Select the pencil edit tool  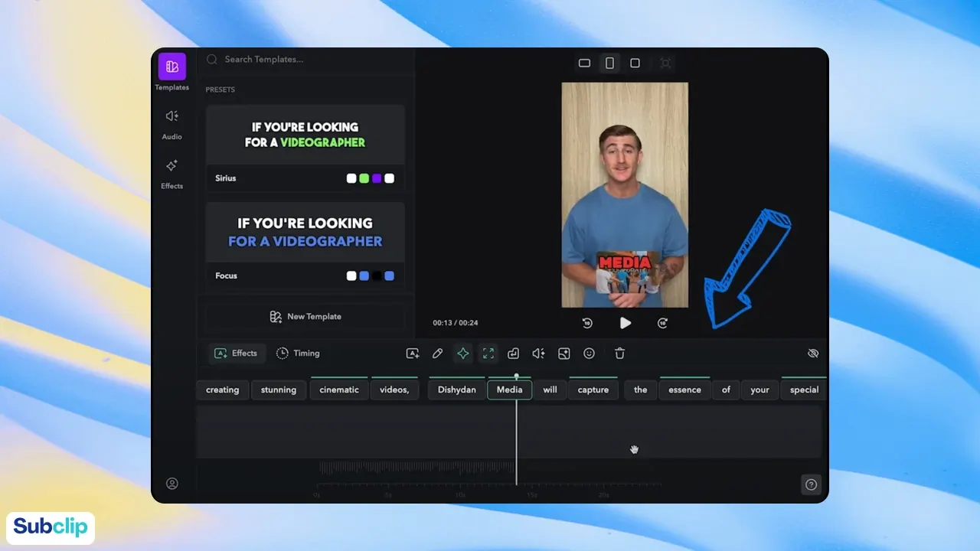[438, 354]
